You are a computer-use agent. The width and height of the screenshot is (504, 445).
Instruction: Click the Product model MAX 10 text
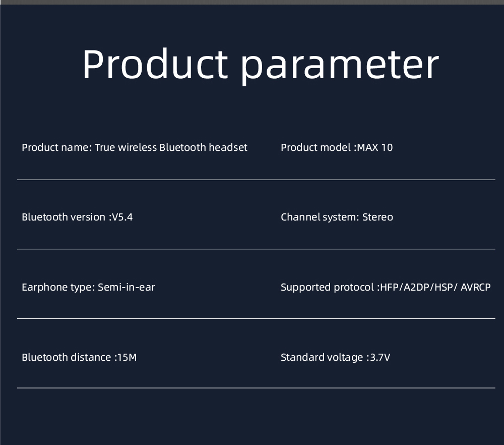click(x=337, y=147)
